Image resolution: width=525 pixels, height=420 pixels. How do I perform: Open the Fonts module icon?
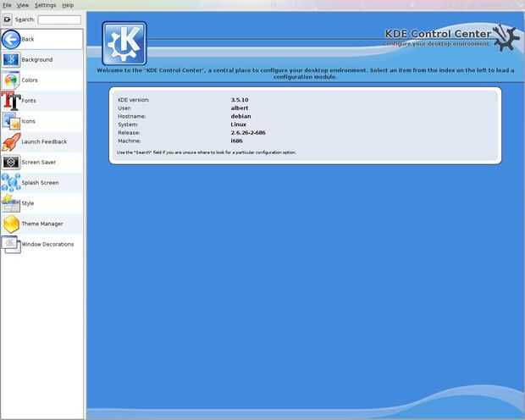click(11, 101)
